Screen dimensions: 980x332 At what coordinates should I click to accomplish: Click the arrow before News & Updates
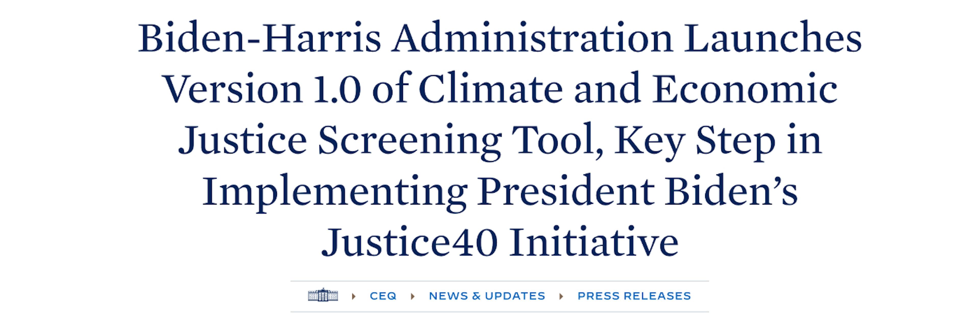(413, 296)
